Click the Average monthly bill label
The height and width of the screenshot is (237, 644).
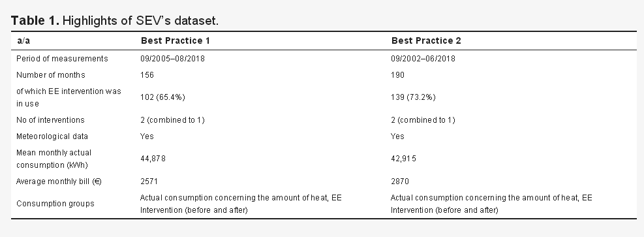pos(59,182)
